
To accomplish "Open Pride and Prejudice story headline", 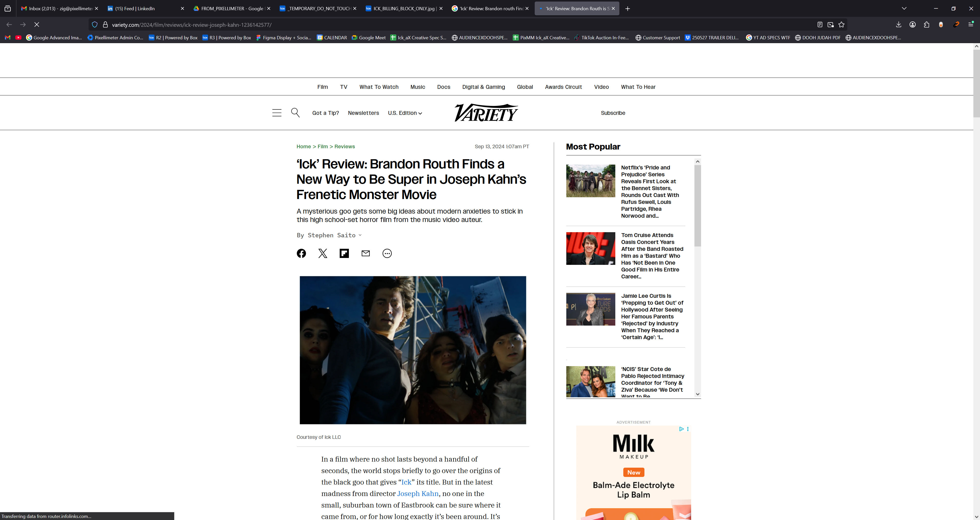I will click(x=650, y=191).
